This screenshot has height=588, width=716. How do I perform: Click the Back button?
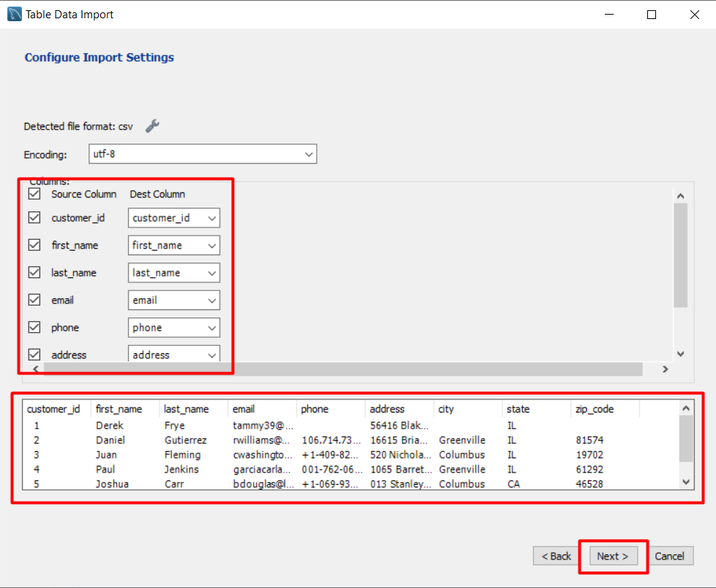(x=556, y=556)
